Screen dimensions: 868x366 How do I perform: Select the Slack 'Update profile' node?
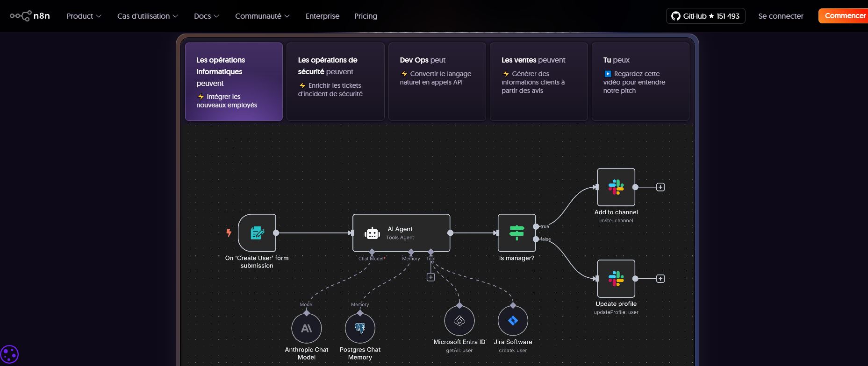click(616, 279)
